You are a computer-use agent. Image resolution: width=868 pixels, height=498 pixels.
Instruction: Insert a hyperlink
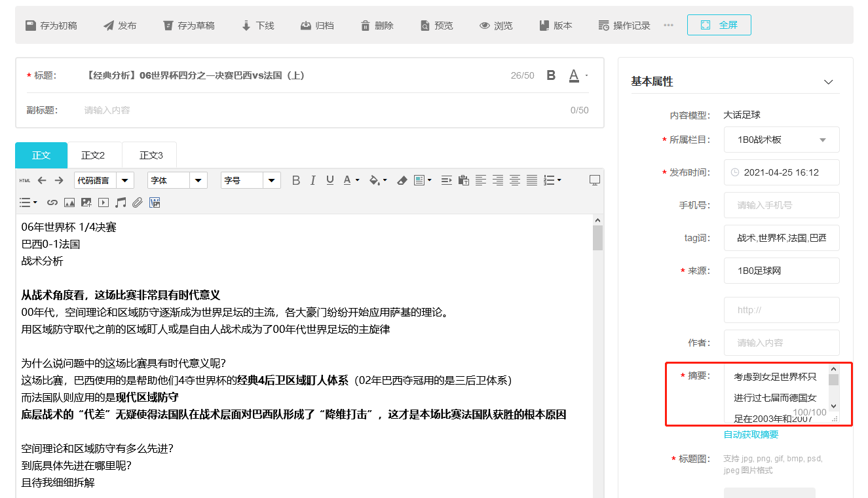coord(52,202)
